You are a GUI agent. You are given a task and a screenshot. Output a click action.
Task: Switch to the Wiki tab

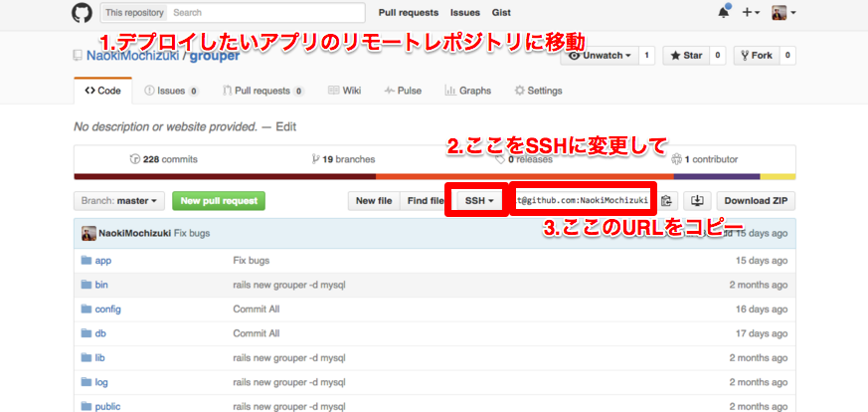pyautogui.click(x=344, y=91)
